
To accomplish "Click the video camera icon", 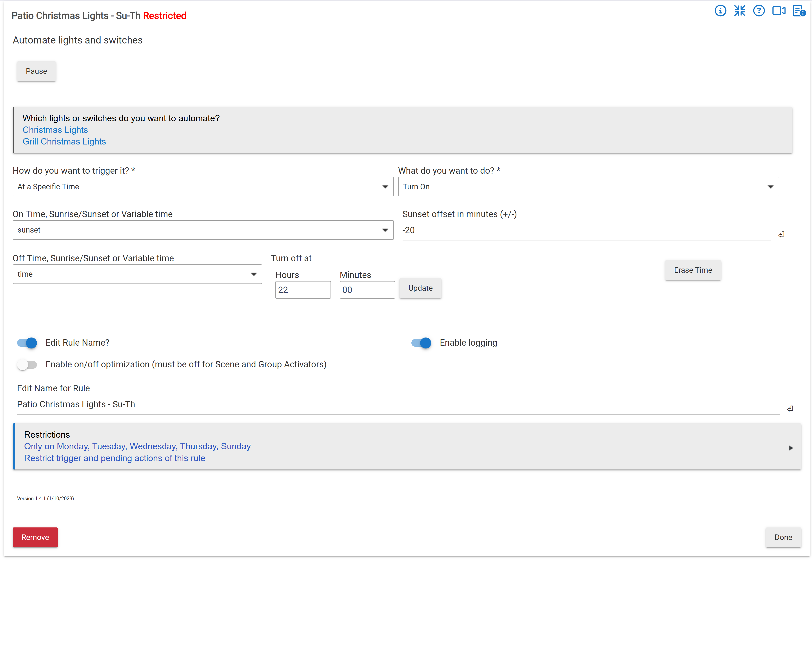I will click(779, 11).
